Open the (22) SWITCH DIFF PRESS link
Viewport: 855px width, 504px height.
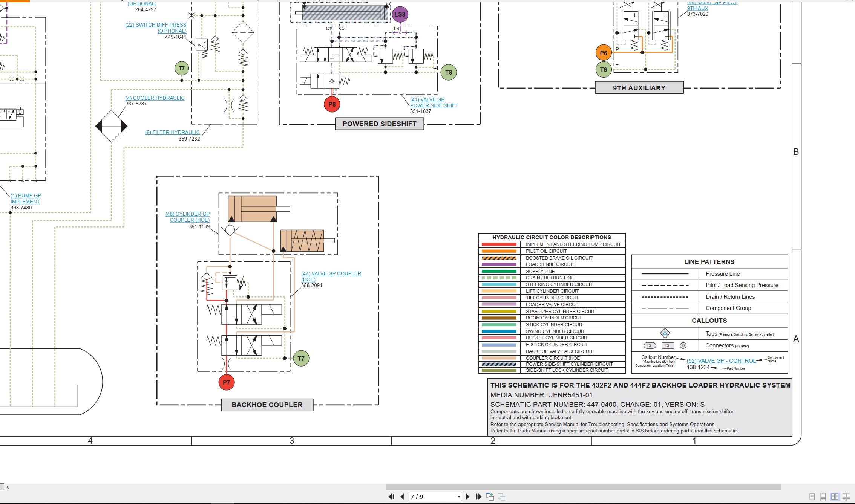[156, 28]
